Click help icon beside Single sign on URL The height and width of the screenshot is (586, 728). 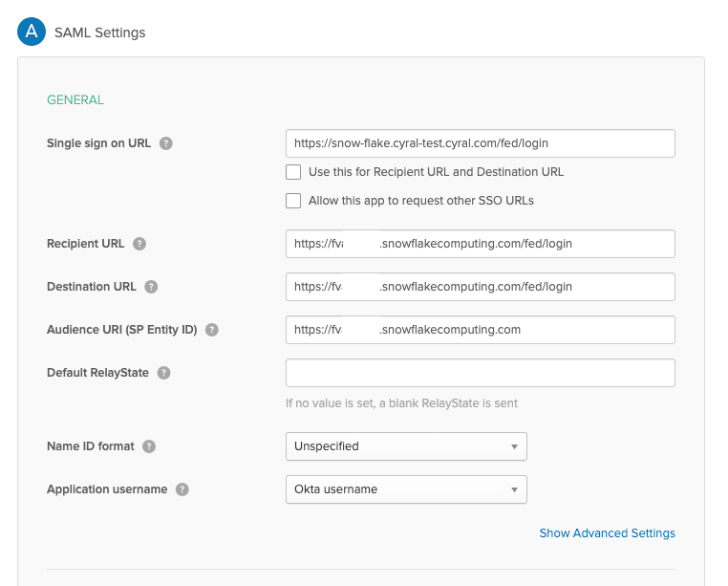point(166,143)
